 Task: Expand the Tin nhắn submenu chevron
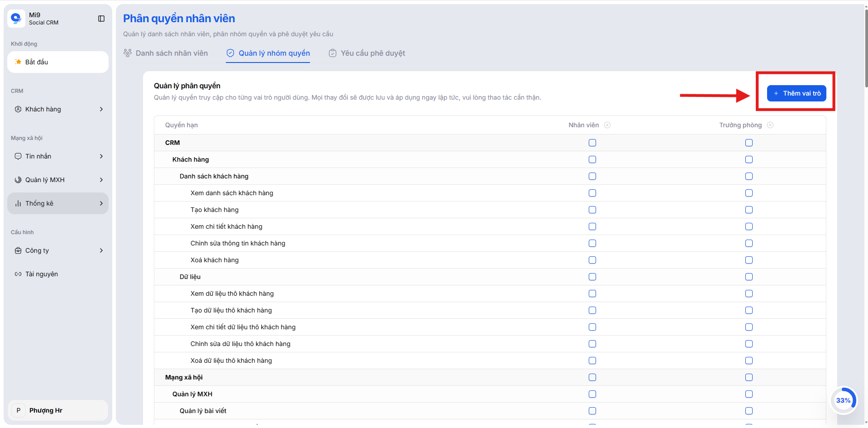tap(101, 156)
